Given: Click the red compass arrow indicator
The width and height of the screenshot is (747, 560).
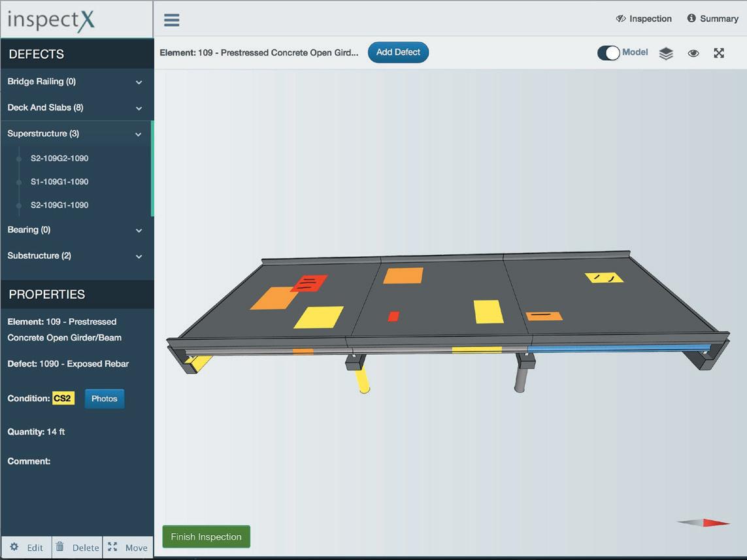Looking at the screenshot, I should click(x=716, y=522).
